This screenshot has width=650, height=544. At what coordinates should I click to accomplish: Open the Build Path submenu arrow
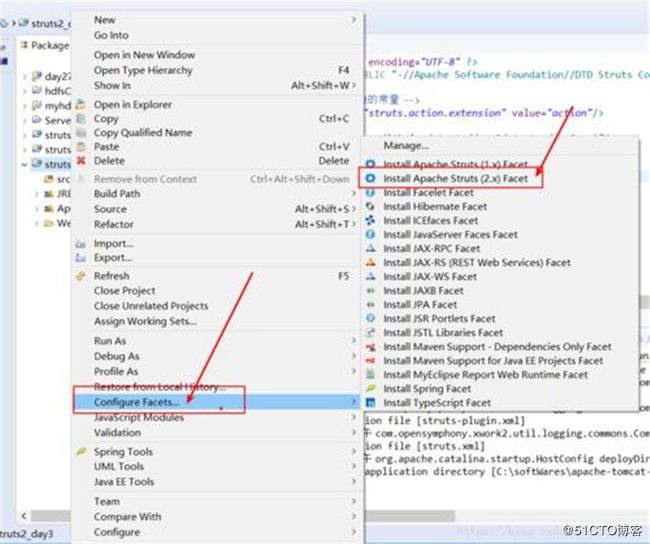coord(354,193)
